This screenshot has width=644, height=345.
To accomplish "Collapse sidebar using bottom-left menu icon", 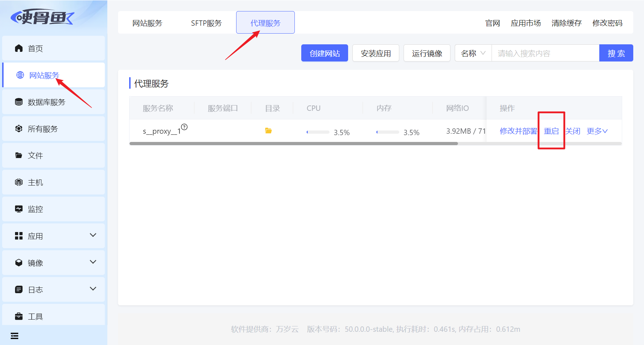I will pos(15,336).
